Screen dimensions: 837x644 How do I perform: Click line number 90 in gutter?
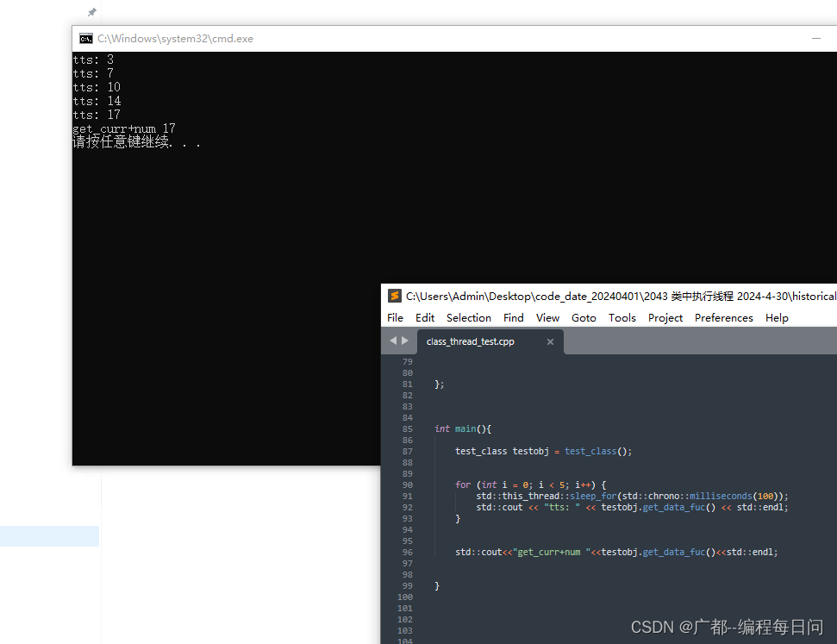pos(407,485)
